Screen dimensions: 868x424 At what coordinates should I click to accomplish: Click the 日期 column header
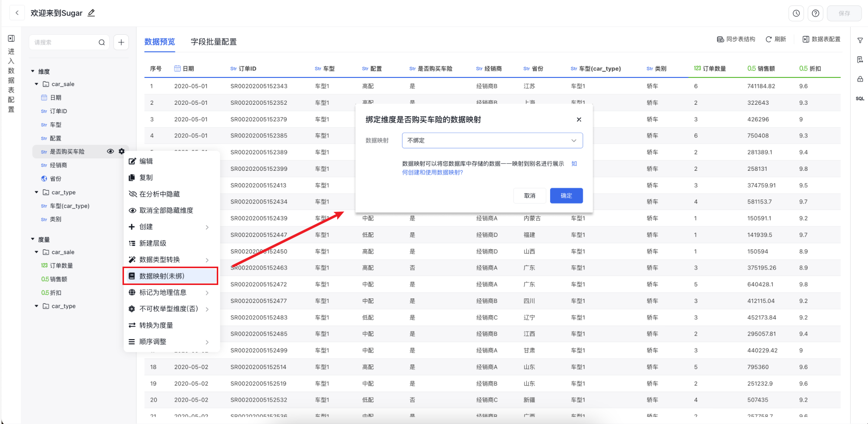point(184,69)
